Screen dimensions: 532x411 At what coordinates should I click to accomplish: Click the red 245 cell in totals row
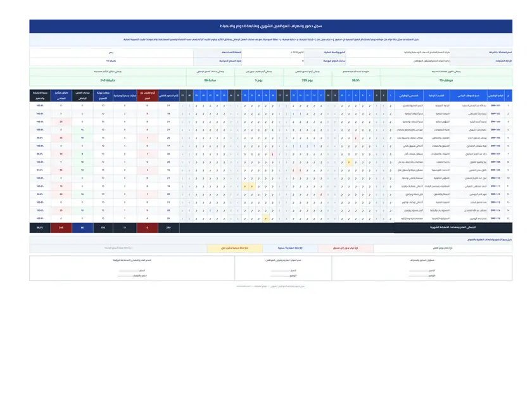[61, 227]
